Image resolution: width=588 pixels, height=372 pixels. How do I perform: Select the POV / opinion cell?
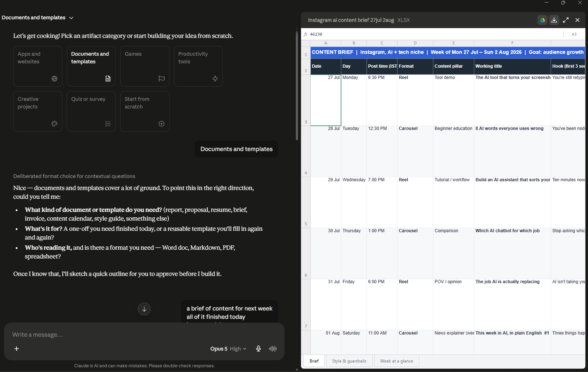454,304
